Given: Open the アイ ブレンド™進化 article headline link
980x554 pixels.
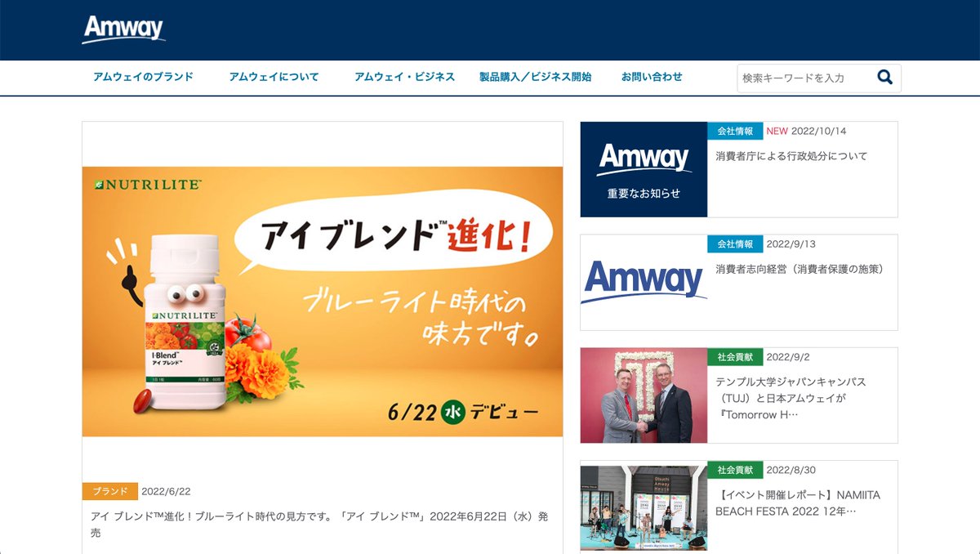Looking at the screenshot, I should (x=318, y=524).
